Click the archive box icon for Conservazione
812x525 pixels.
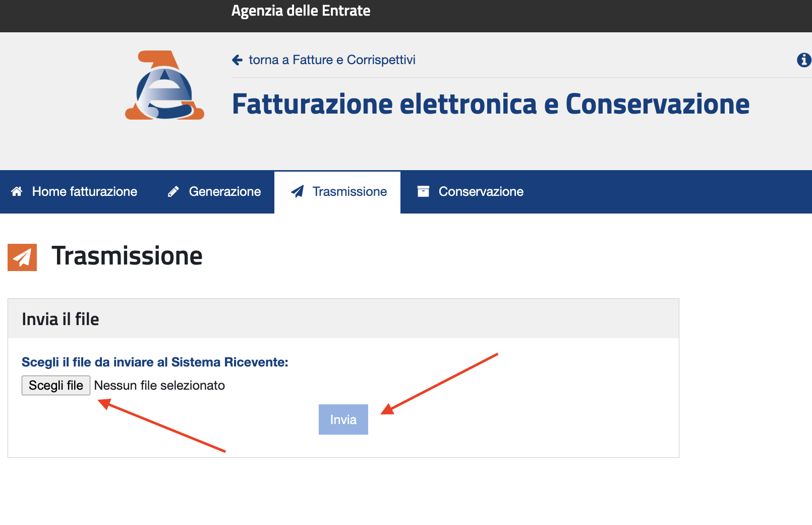(x=423, y=191)
